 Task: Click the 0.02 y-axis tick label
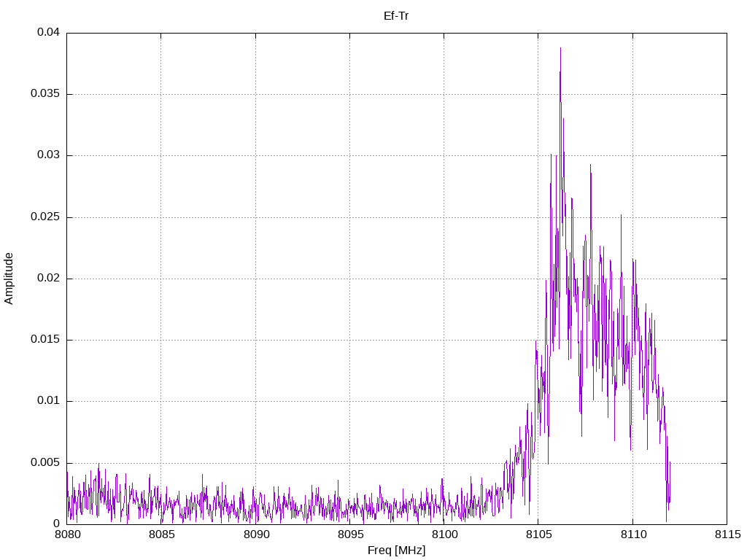pos(49,279)
